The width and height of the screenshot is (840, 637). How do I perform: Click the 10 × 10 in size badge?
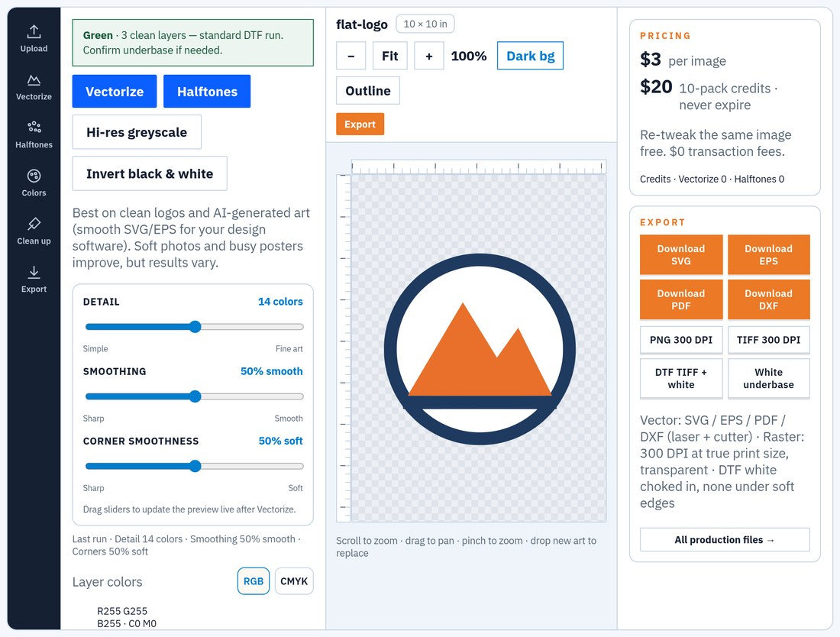click(425, 24)
